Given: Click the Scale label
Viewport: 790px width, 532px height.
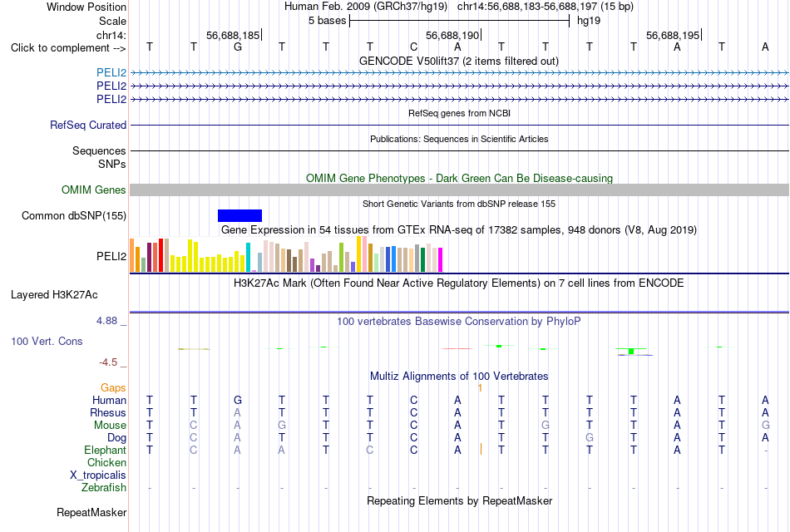Looking at the screenshot, I should pyautogui.click(x=112, y=21).
